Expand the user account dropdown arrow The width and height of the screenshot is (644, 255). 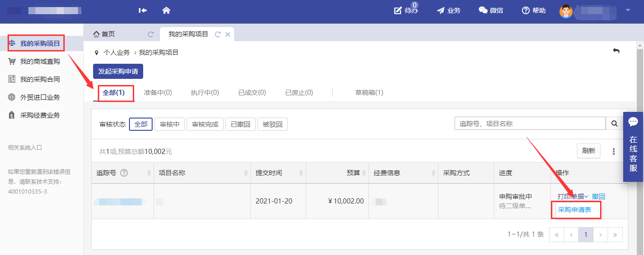pos(628,10)
